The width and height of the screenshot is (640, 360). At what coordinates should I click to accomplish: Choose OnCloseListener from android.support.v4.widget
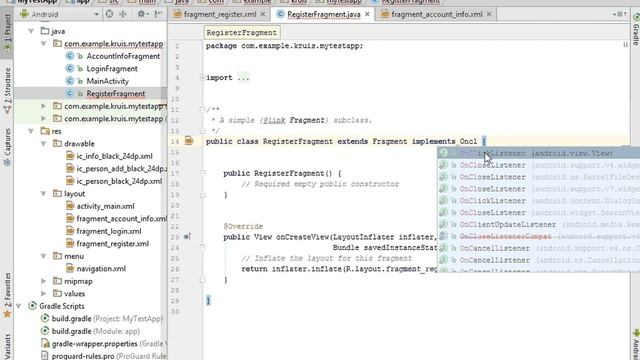click(x=539, y=165)
